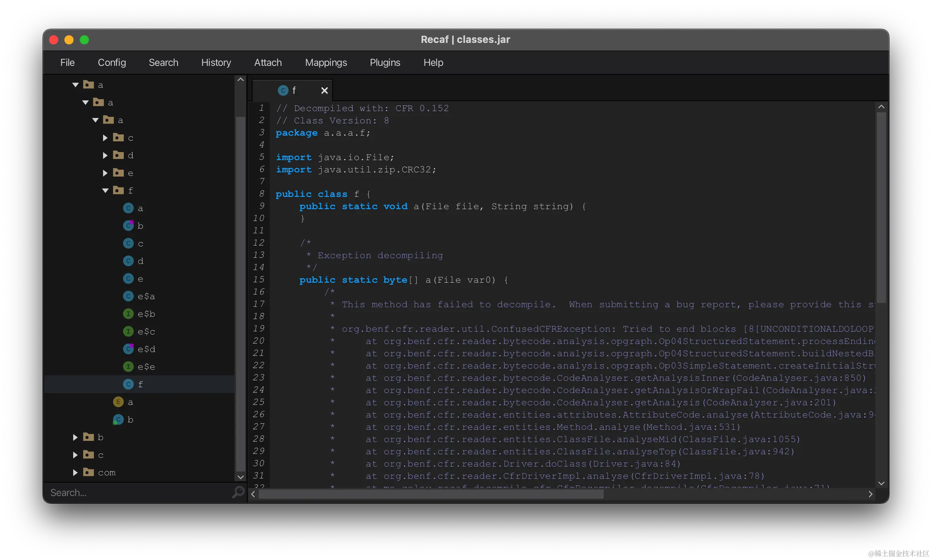This screenshot has width=932, height=560.
Task: Click the interface icon for e$c
Action: 128,331
